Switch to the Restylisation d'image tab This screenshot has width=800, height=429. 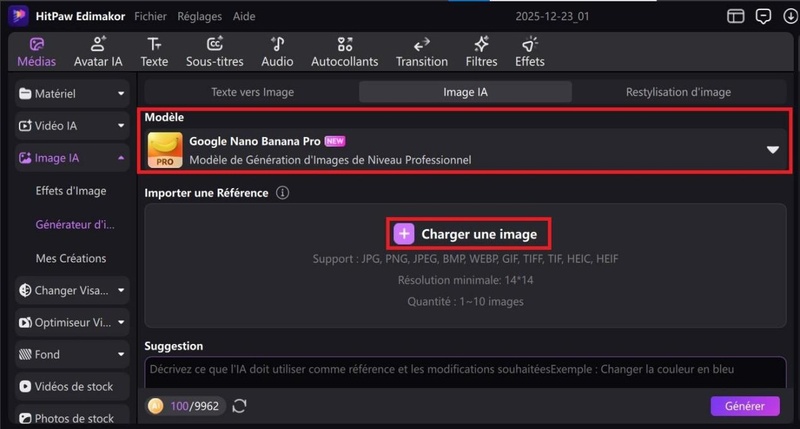click(x=678, y=92)
